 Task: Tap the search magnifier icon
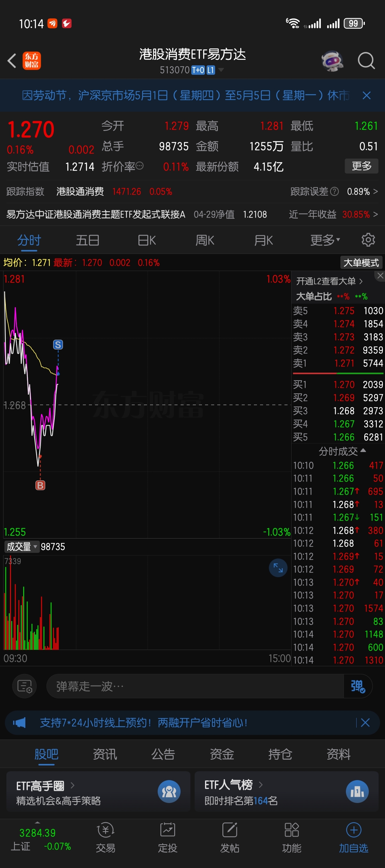[x=366, y=61]
